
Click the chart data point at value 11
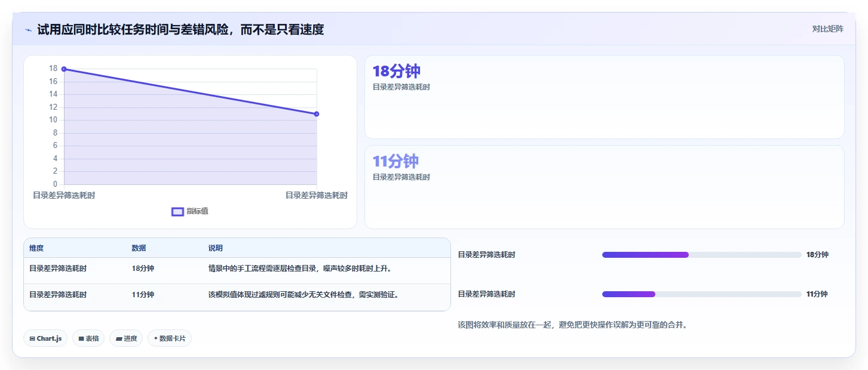317,114
